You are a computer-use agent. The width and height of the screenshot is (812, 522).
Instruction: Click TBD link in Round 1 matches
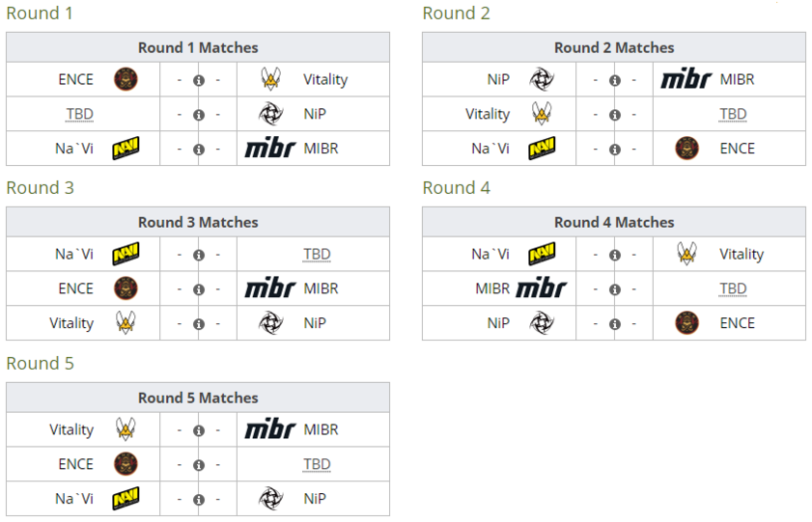tap(79, 114)
